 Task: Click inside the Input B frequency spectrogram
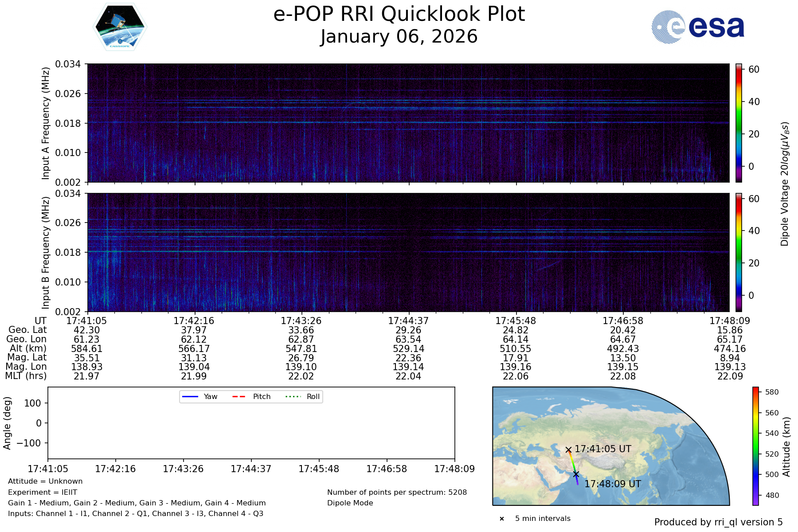tap(408, 252)
